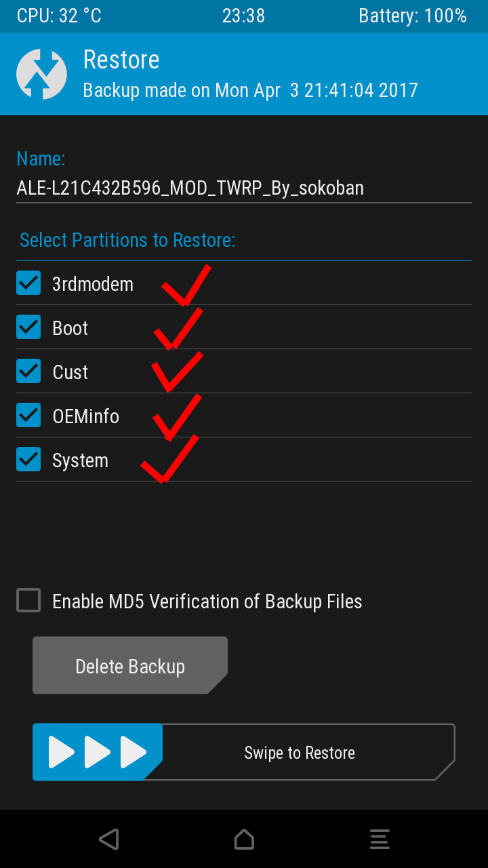This screenshot has width=488, height=868.
Task: Uncheck the Boot partition checkbox
Action: (28, 328)
